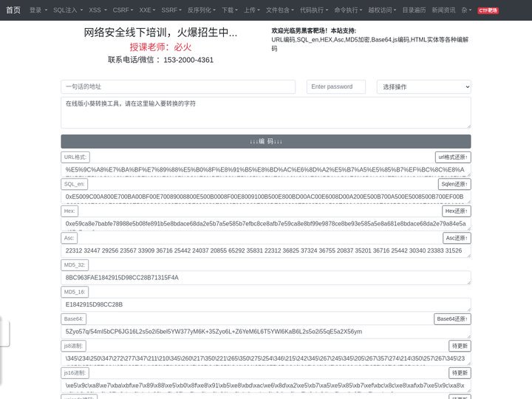532x399 pixels.
Task: Go to the 首页 home link
Action: (x=13, y=10)
